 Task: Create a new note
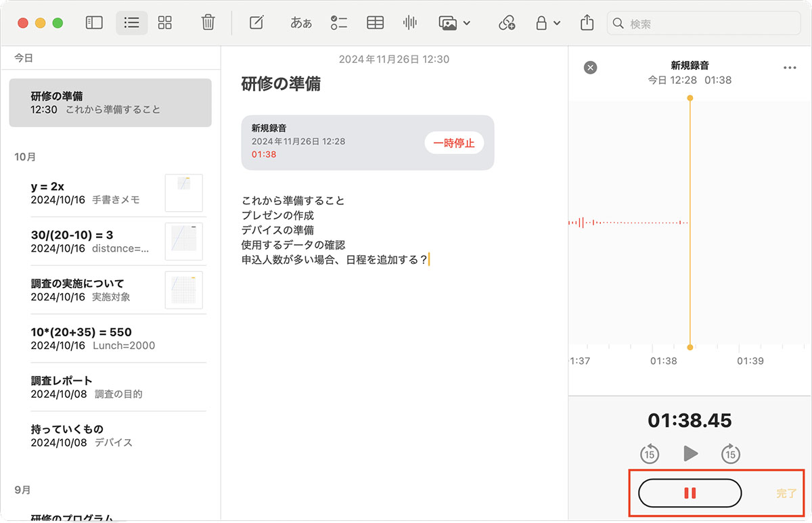click(x=256, y=23)
